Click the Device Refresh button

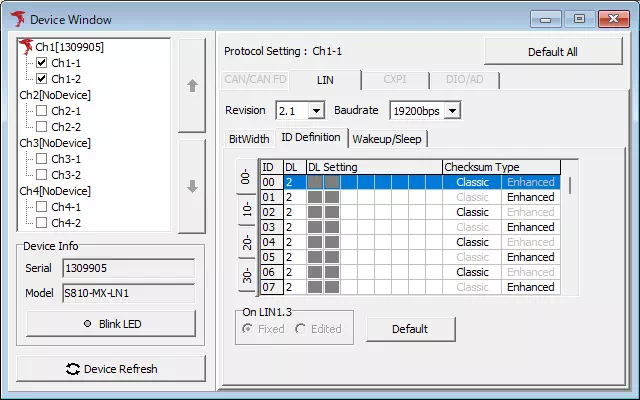coord(111,368)
